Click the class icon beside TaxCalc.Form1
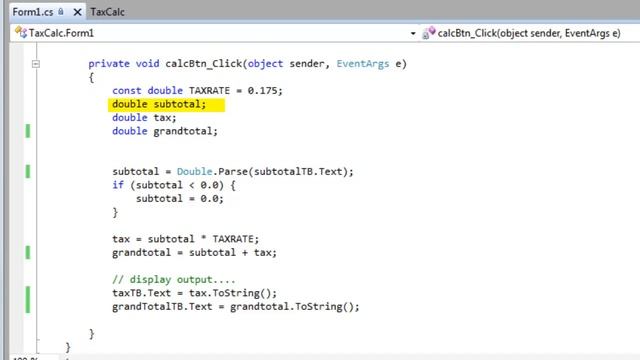Viewport: 640px width, 360px height. 20,32
